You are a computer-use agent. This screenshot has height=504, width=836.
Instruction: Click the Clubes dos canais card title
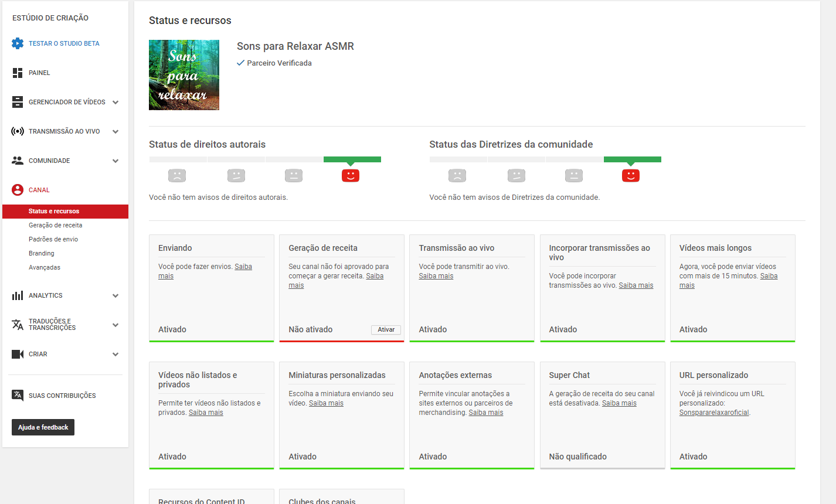322,501
